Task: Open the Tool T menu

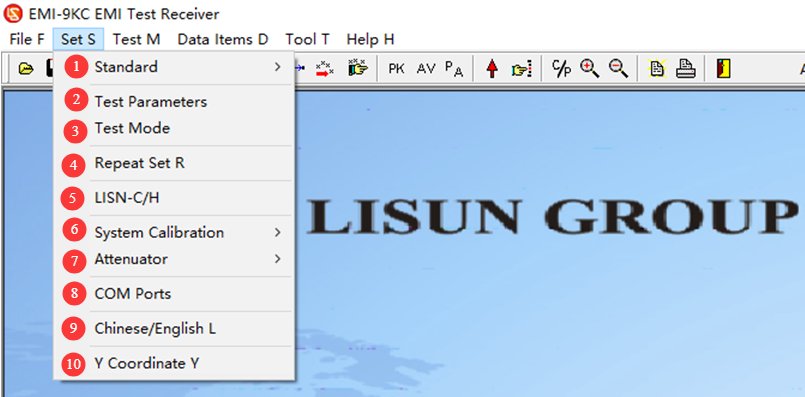Action: (308, 40)
